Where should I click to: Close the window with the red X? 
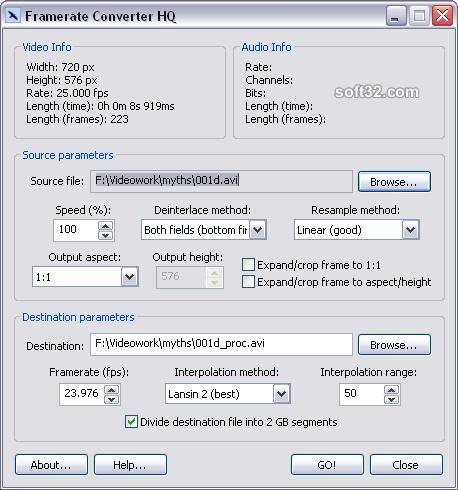442,16
